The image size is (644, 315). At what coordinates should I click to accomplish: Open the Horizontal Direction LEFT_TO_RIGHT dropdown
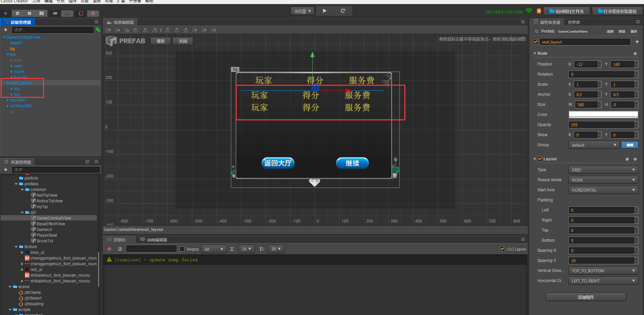tap(603, 281)
